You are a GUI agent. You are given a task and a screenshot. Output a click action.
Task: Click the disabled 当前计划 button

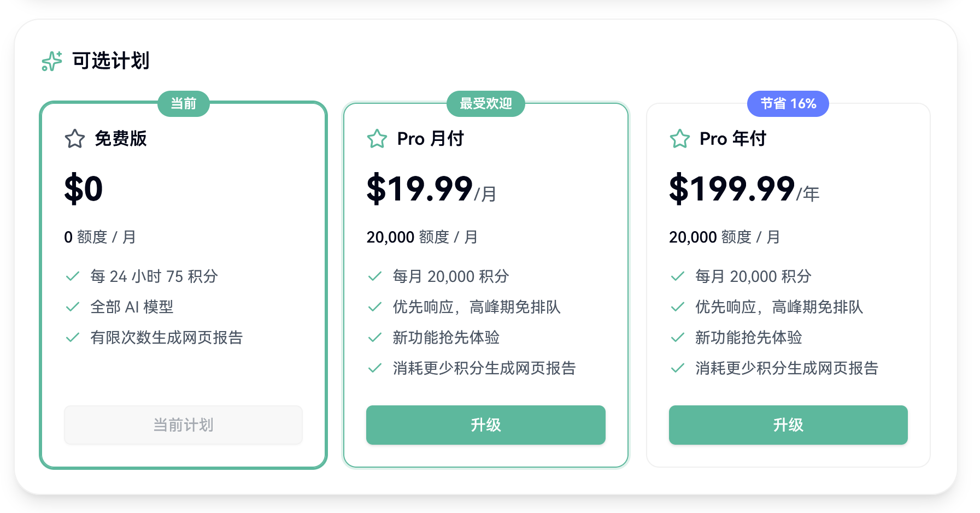coord(183,425)
